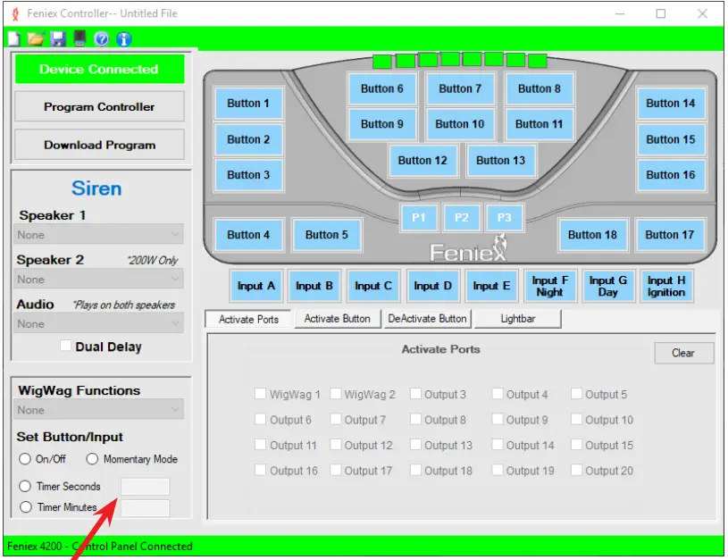Save the file using floppy disk icon
The width and height of the screenshot is (728, 560).
point(58,38)
